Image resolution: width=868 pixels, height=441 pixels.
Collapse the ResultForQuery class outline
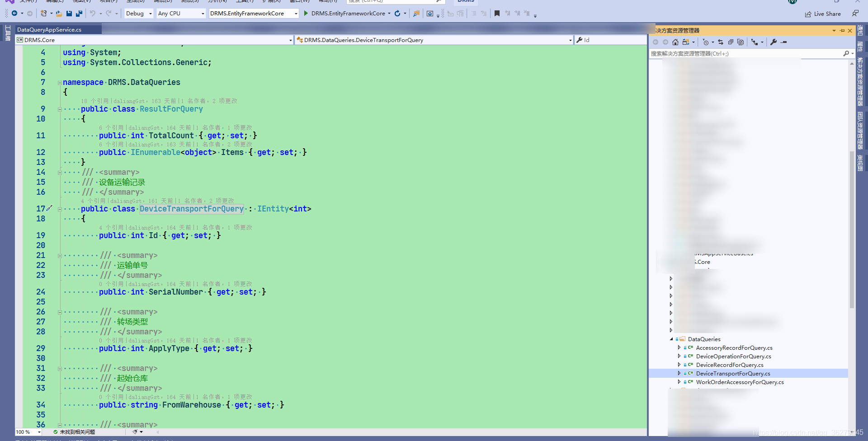[60, 109]
